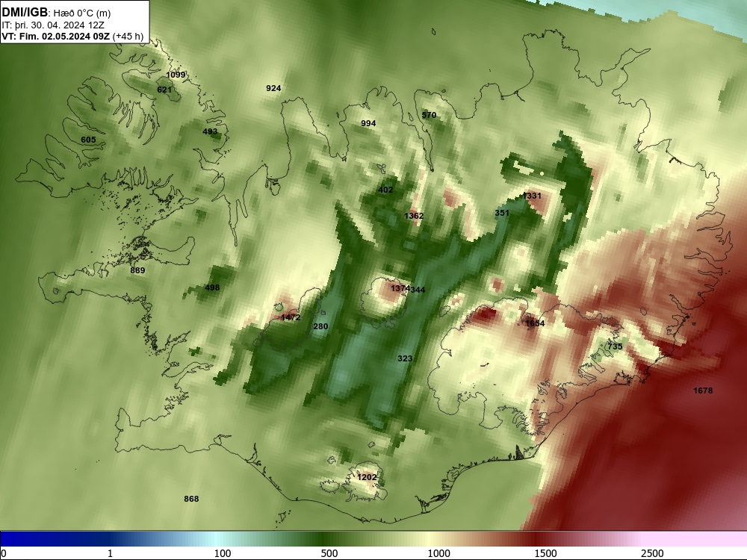747x560 pixels.
Task: Click the 994 map value
Action: [x=368, y=123]
